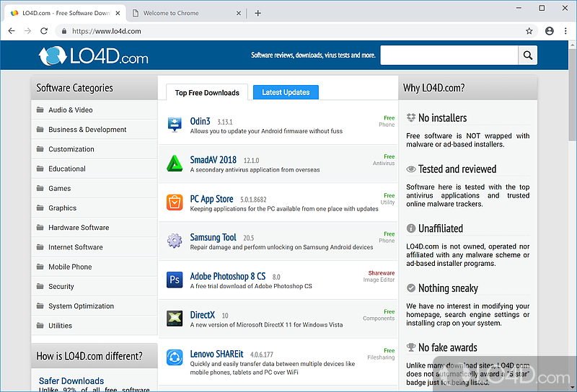Click the folder icon beside Graphics
Viewport: 577px width, 392px height.
click(40, 208)
